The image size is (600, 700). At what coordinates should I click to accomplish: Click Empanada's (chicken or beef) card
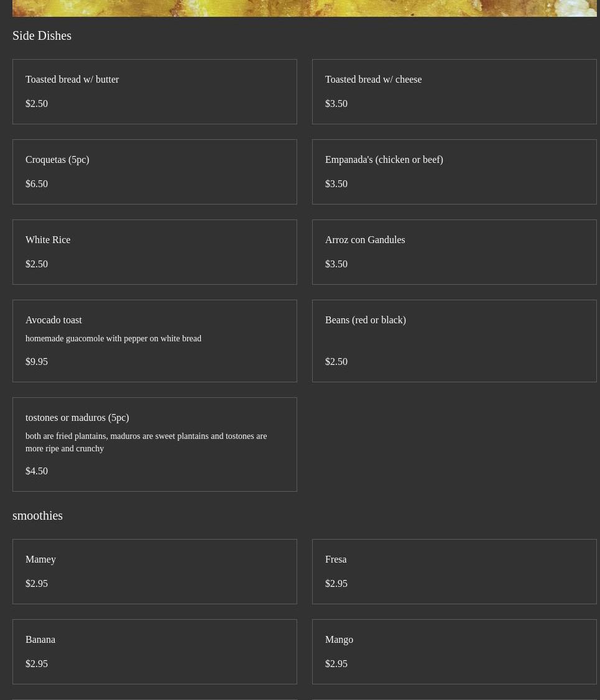click(454, 172)
